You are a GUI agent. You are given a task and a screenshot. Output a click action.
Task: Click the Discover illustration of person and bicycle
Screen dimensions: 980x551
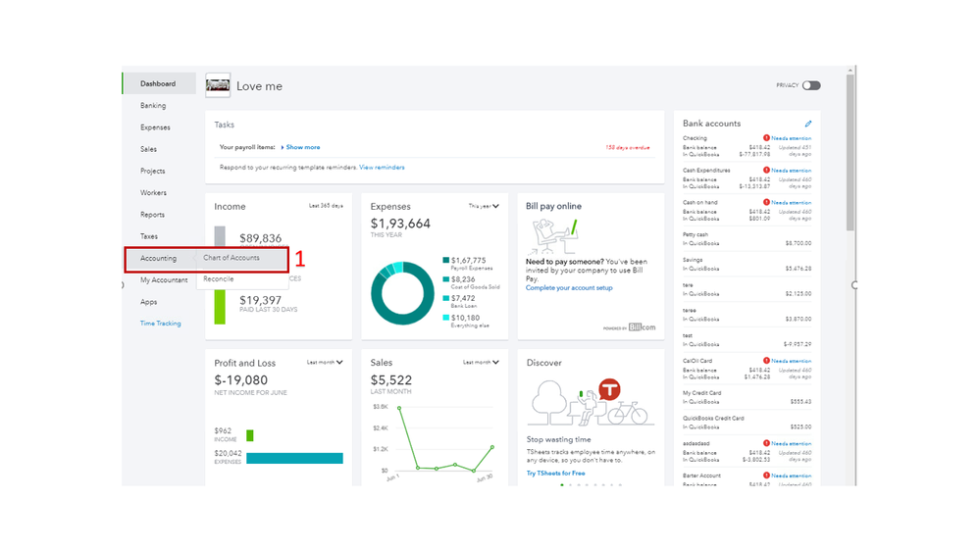(x=591, y=403)
